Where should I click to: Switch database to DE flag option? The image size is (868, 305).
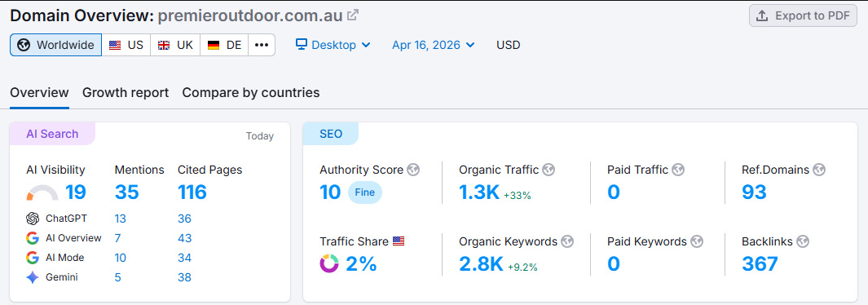[224, 45]
